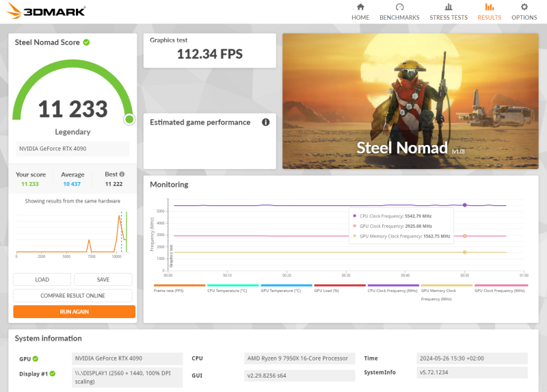This screenshot has width=547, height=392.
Task: Click the Your score value 11 233
Action: click(x=30, y=184)
